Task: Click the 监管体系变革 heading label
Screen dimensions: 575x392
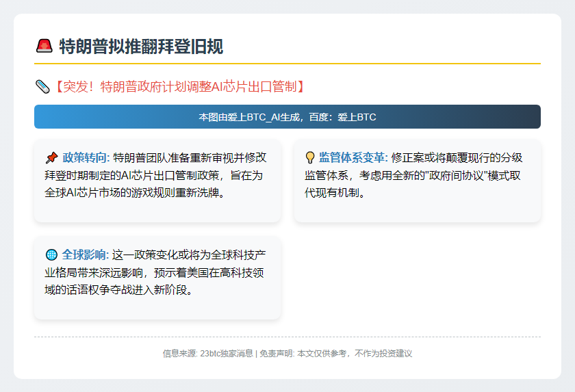Action: coord(353,157)
